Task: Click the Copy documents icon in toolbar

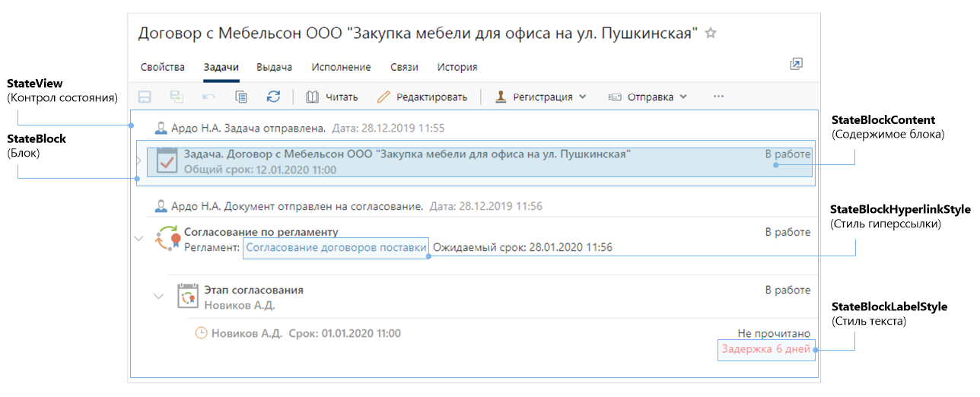Action: [241, 97]
